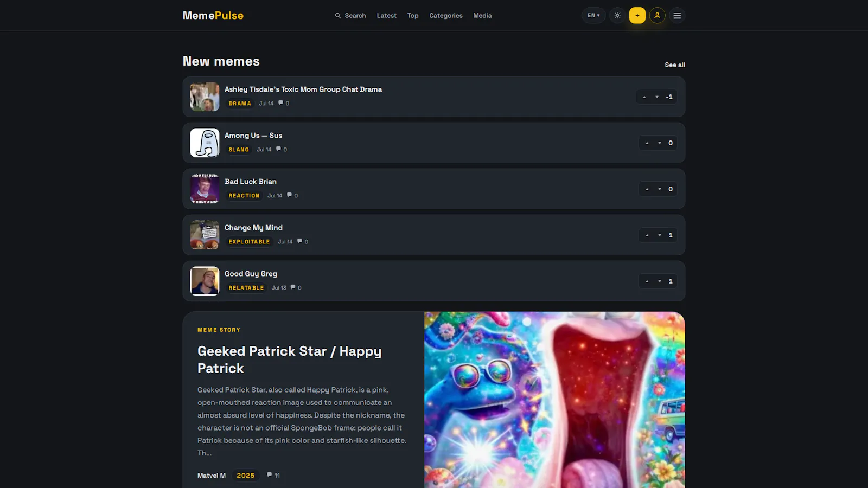Click the yellow plus add-meme button
Viewport: 868px width, 488px height.
637,16
